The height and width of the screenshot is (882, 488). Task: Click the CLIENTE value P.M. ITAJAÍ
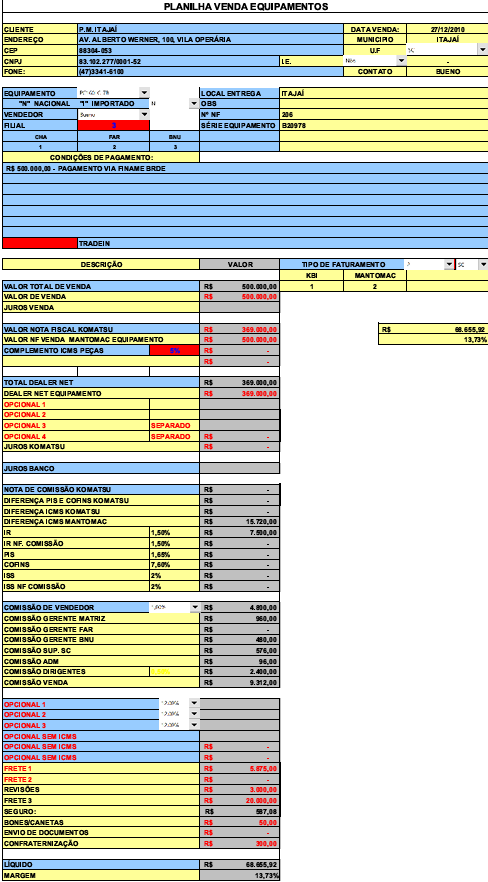210,29
